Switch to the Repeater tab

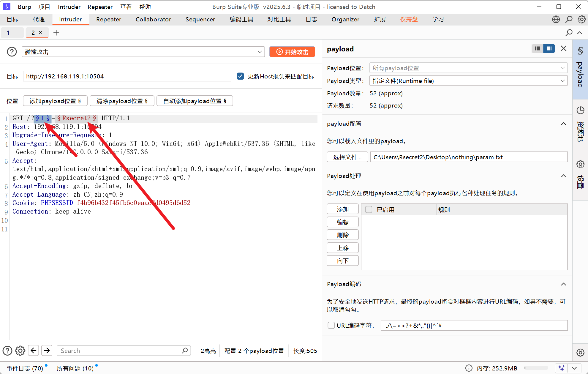108,20
